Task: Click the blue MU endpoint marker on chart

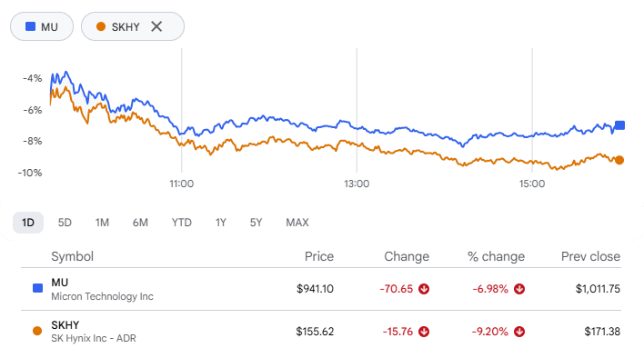Action: [619, 125]
